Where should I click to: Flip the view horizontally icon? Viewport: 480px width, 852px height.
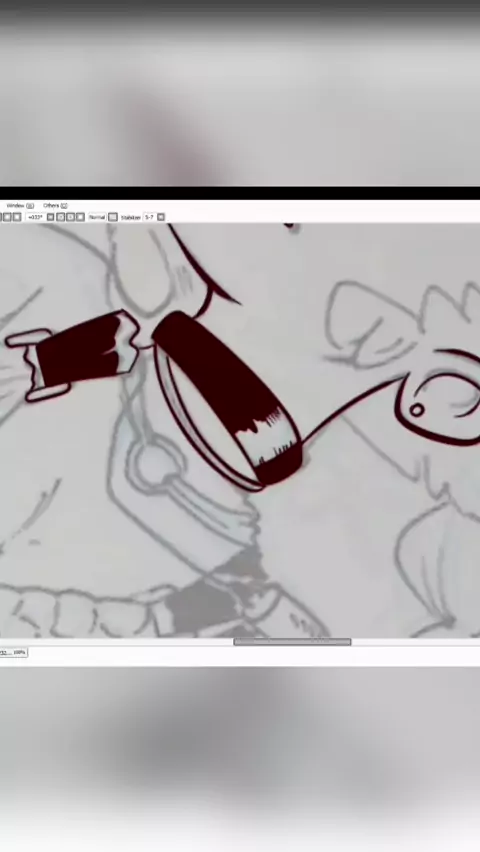(80, 217)
